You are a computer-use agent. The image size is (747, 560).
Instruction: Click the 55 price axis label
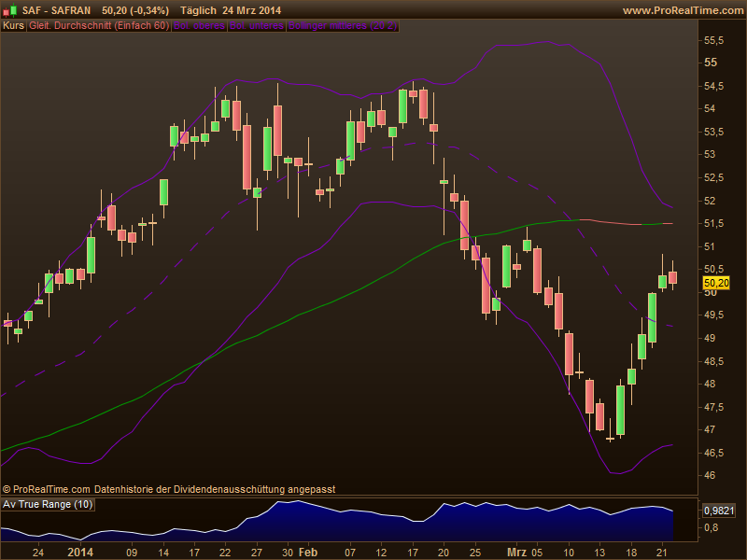(711, 63)
